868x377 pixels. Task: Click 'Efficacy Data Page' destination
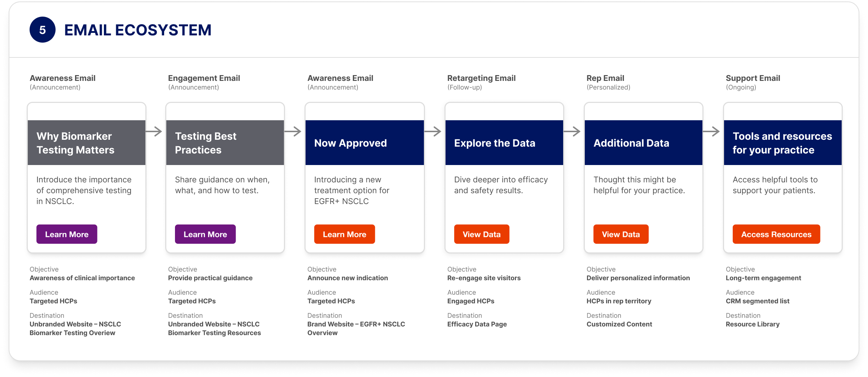pos(477,324)
